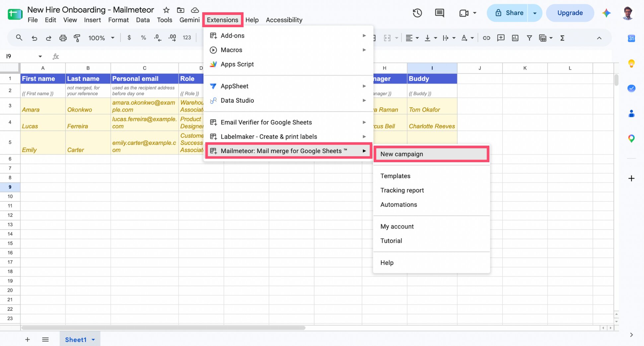Screen dimensions: 644x346
Task: Open the name box dropdown
Action: 40,56
